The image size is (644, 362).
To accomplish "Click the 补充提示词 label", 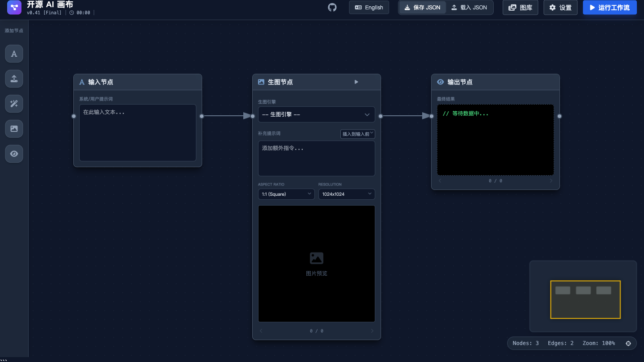I will pyautogui.click(x=269, y=134).
